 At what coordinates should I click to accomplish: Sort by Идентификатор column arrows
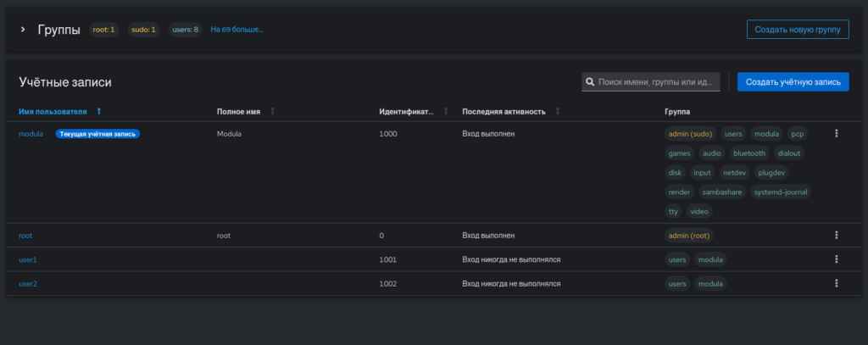(446, 111)
